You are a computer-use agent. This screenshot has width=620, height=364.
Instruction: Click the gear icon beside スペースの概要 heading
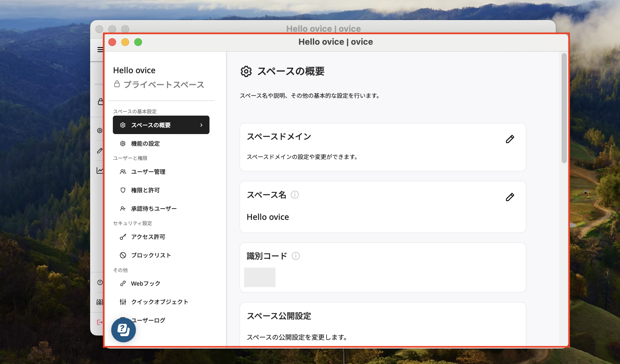pyautogui.click(x=246, y=71)
